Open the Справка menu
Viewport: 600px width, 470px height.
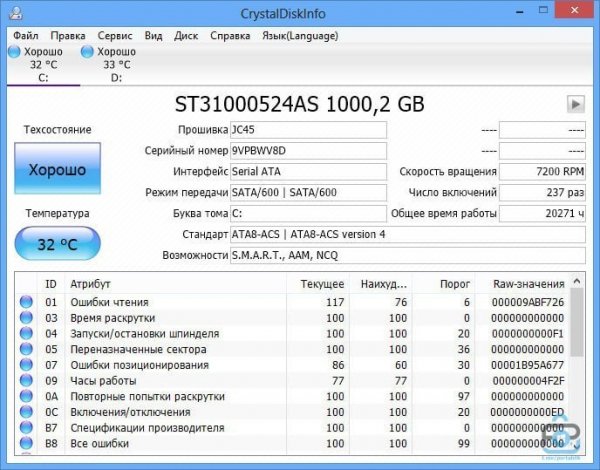[230, 36]
